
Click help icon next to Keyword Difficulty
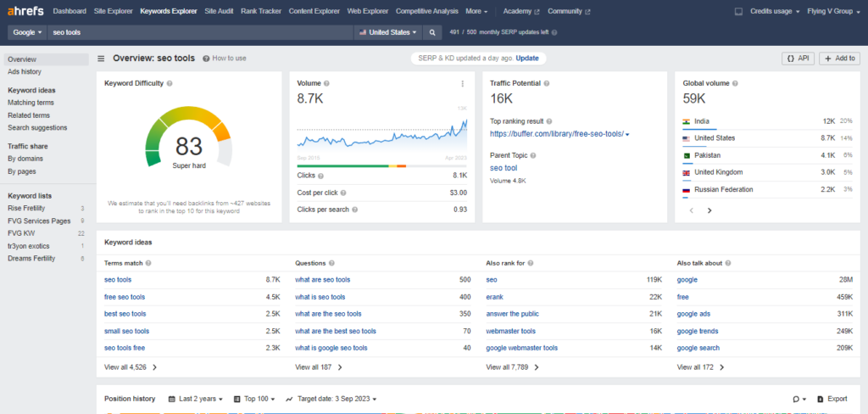(170, 83)
